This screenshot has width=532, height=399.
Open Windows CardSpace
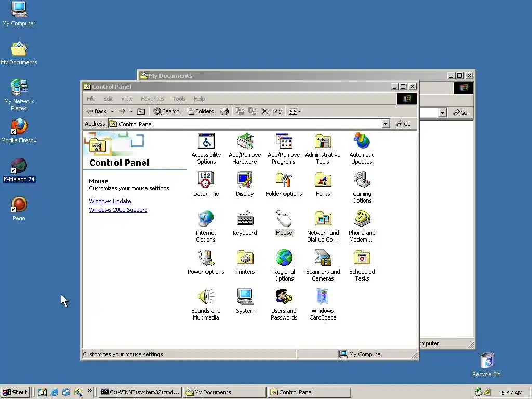(323, 304)
